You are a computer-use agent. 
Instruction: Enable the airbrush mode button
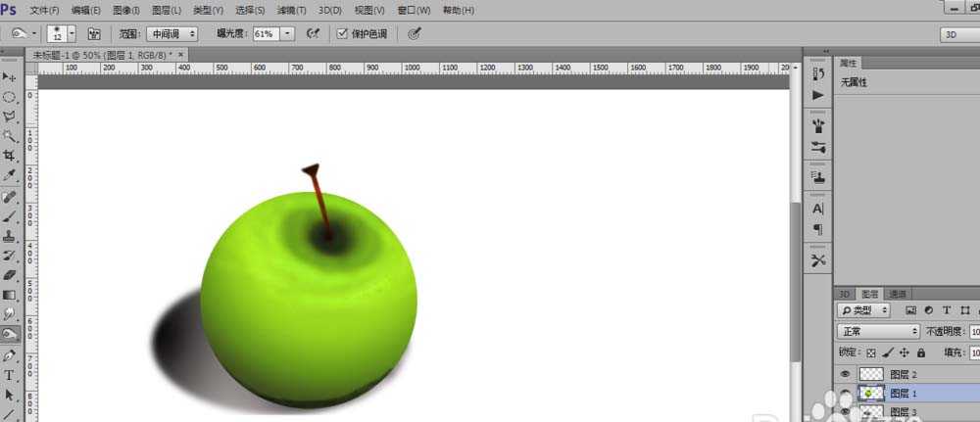point(314,33)
